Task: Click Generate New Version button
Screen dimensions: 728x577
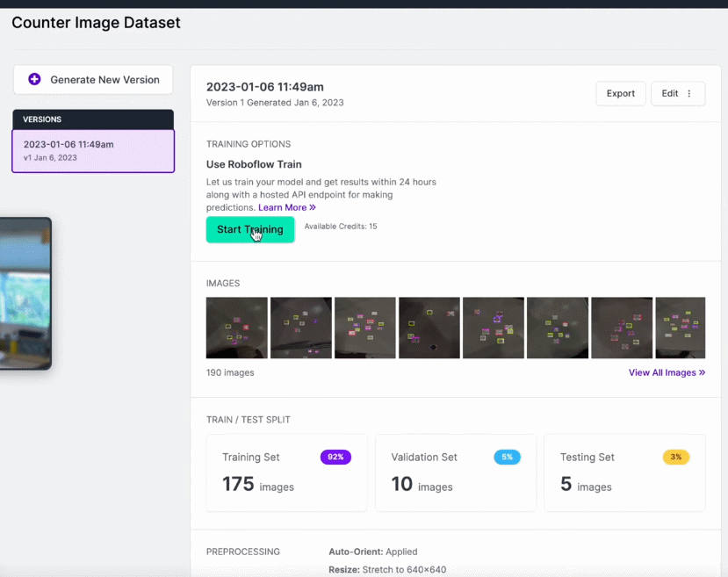Action: 93,80
